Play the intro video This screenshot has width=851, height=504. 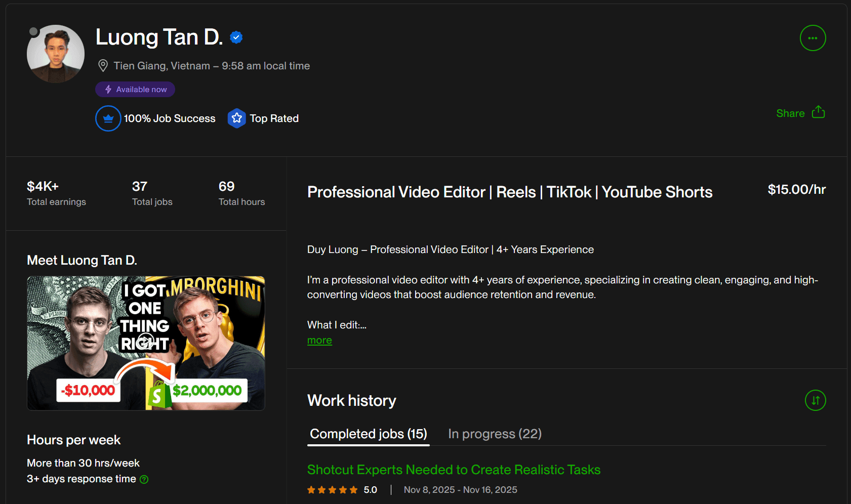point(146,343)
